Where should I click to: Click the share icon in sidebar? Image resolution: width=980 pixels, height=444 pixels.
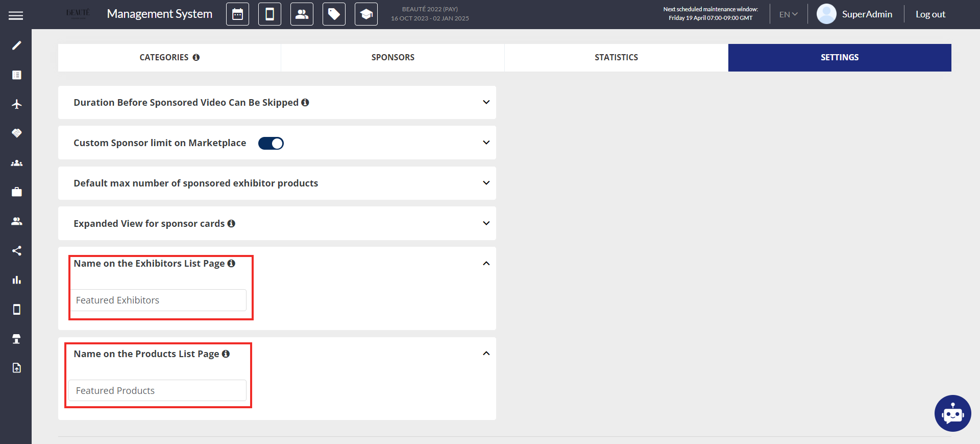(17, 251)
